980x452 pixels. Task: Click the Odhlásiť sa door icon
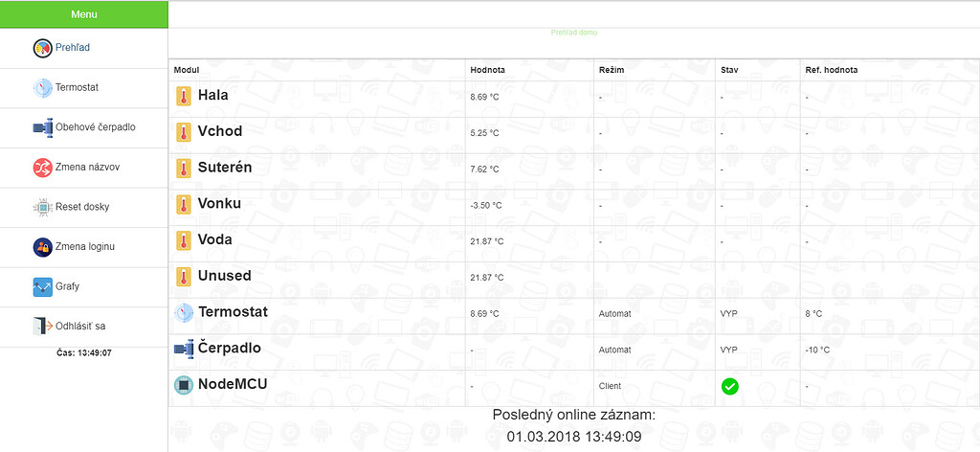point(42,327)
